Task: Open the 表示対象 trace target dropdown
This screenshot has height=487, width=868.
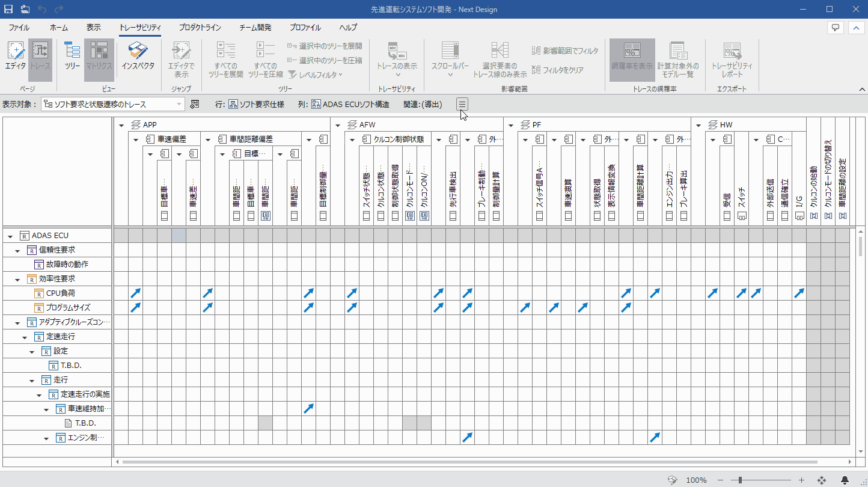Action: (x=179, y=104)
